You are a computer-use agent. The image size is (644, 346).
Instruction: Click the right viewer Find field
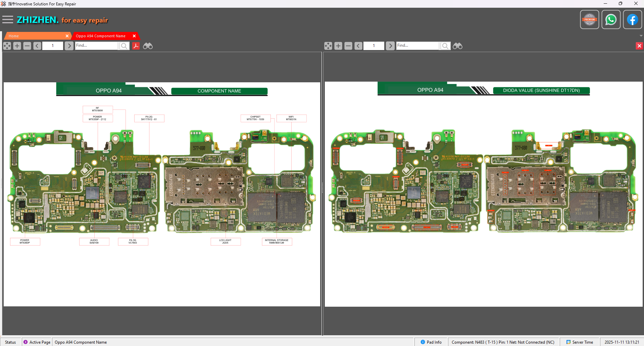pyautogui.click(x=418, y=46)
